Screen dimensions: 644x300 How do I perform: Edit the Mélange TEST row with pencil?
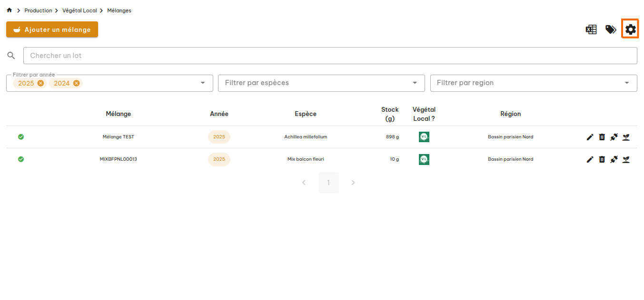coord(590,137)
